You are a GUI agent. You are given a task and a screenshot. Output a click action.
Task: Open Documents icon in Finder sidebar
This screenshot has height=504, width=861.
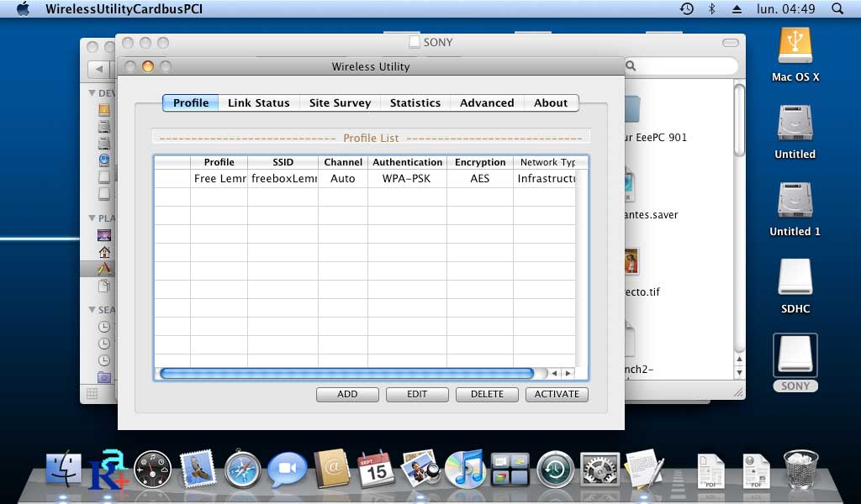pos(103,286)
